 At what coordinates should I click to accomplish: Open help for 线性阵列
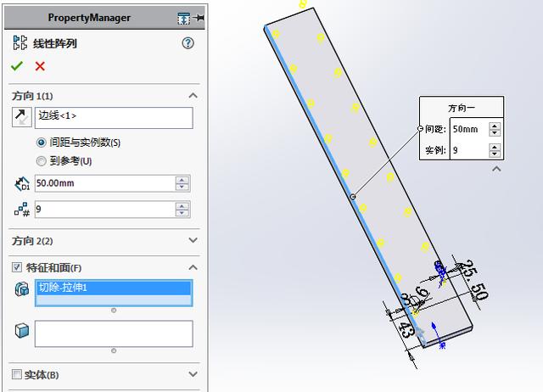coord(188,43)
